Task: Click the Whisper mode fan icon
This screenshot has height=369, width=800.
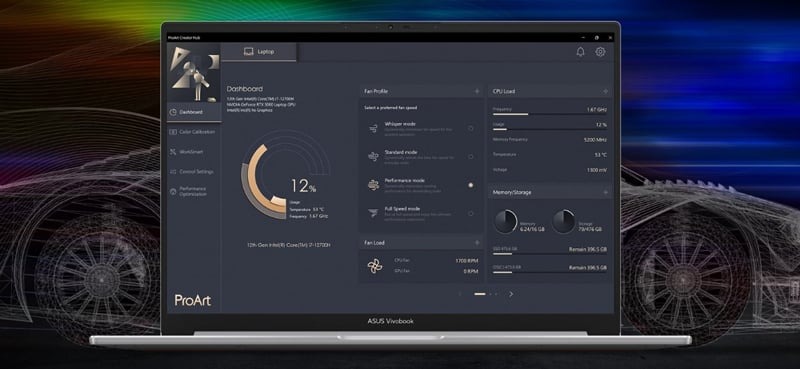Action: click(373, 128)
